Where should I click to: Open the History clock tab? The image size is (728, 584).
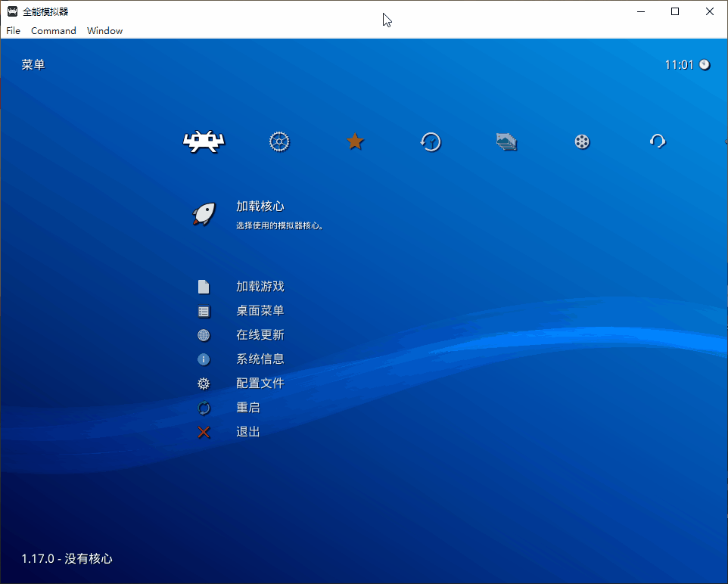pos(431,141)
